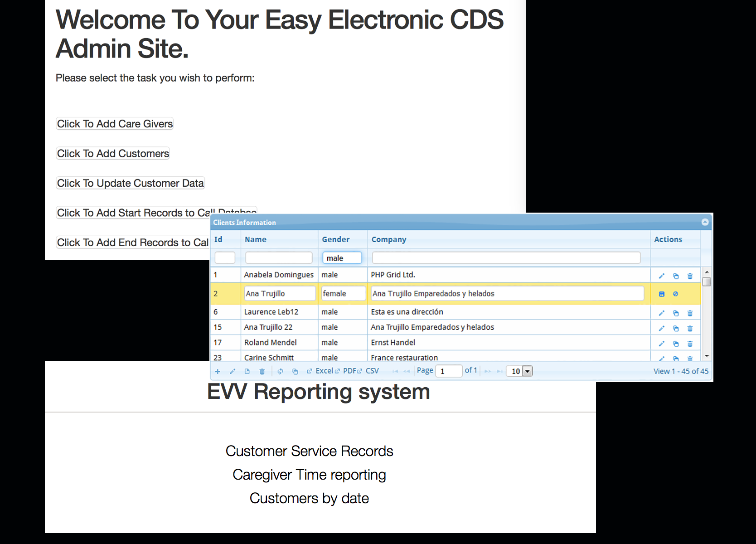
Task: Open the rows-per-page dropdown
Action: (527, 371)
